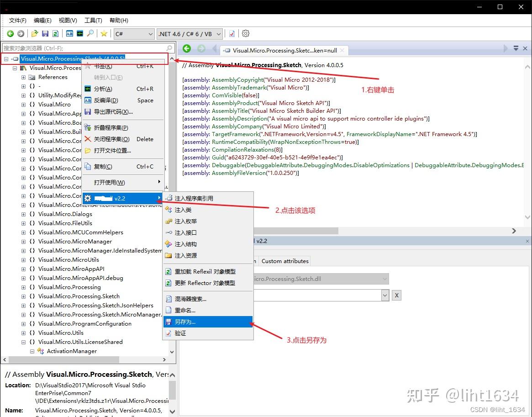Collapse the Visual.Micro.Utils.LicenseShared namespace
532x417 pixels.
point(23,343)
